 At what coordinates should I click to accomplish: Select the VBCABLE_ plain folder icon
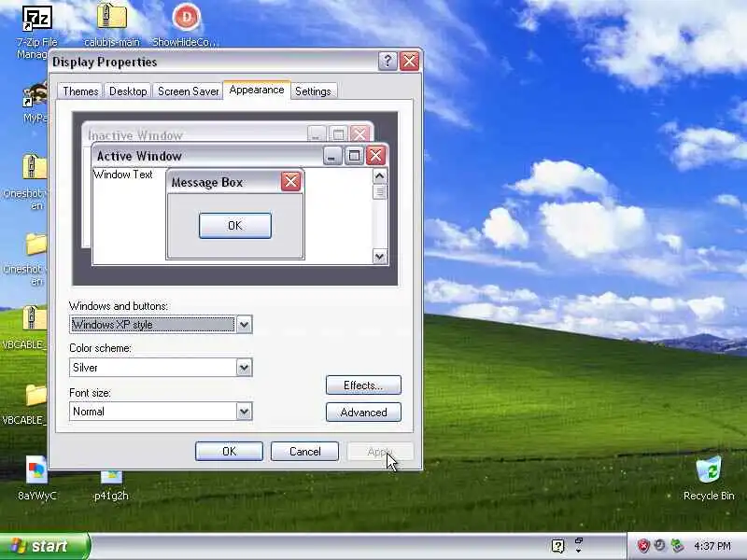point(35,395)
